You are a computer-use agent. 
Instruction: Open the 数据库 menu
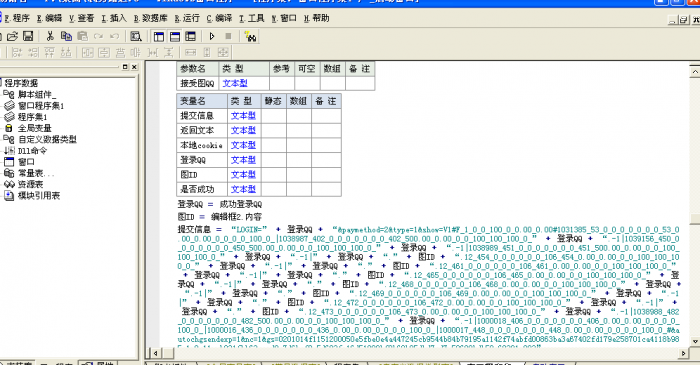coord(150,18)
